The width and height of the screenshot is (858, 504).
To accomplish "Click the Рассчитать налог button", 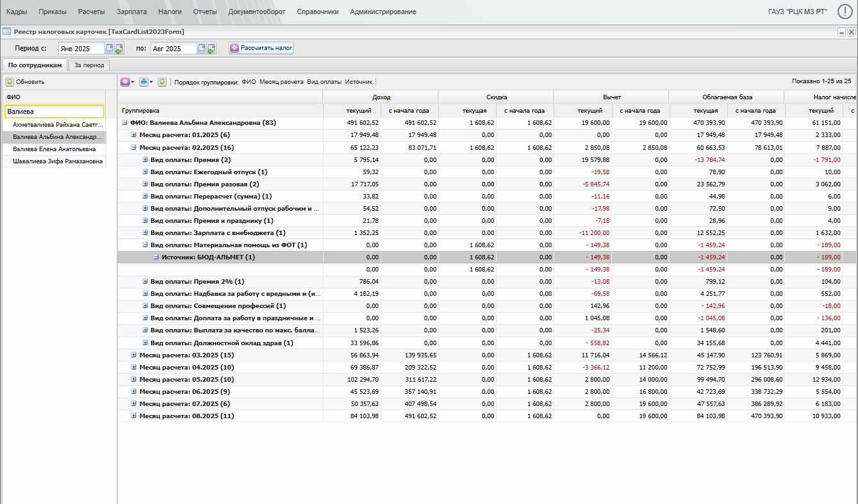I will pos(261,48).
